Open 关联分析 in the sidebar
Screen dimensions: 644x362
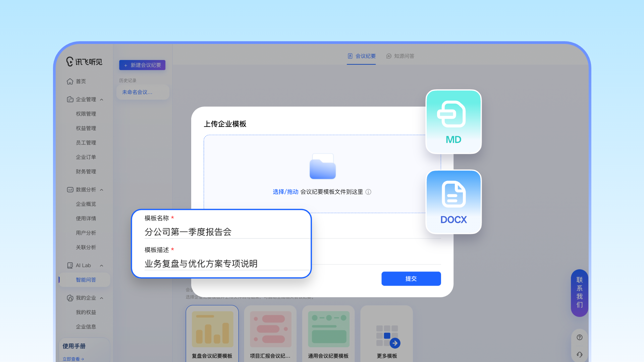(x=86, y=247)
